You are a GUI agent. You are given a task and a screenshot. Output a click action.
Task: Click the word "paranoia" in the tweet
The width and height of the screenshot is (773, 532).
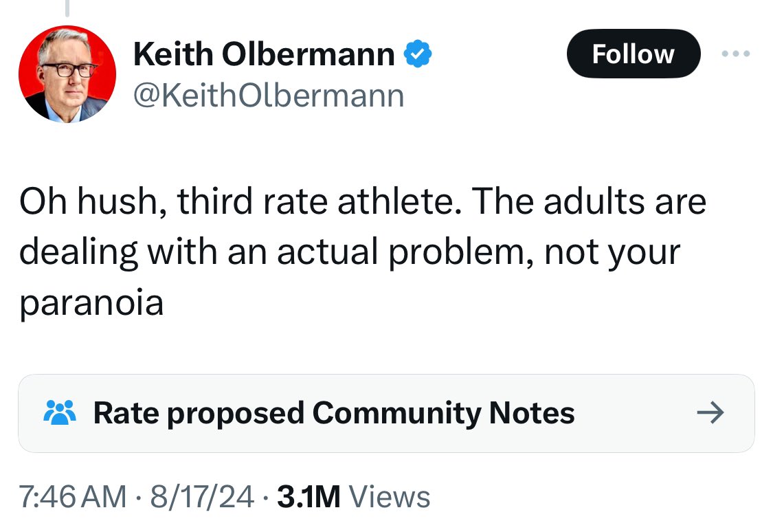pyautogui.click(x=91, y=302)
